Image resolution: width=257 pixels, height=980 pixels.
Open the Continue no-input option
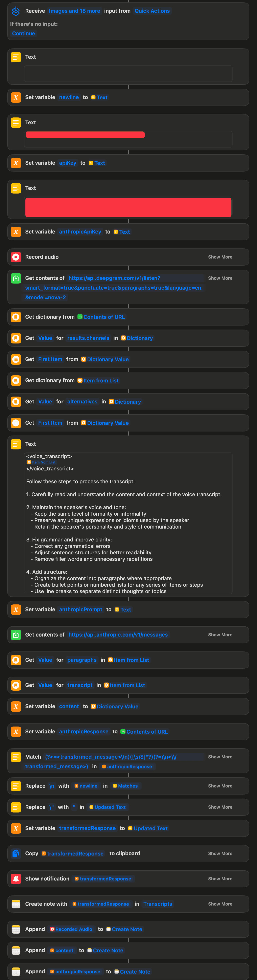[x=24, y=34]
